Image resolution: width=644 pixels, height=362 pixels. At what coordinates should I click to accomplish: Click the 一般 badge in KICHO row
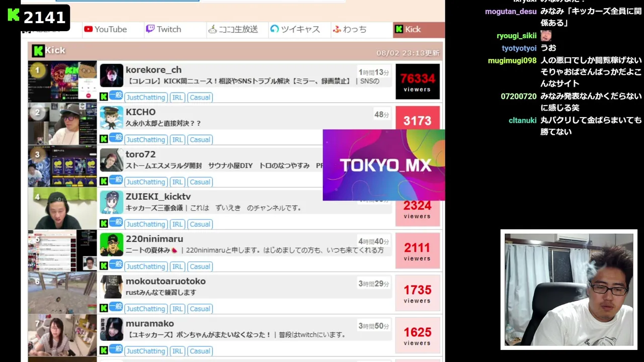click(116, 138)
